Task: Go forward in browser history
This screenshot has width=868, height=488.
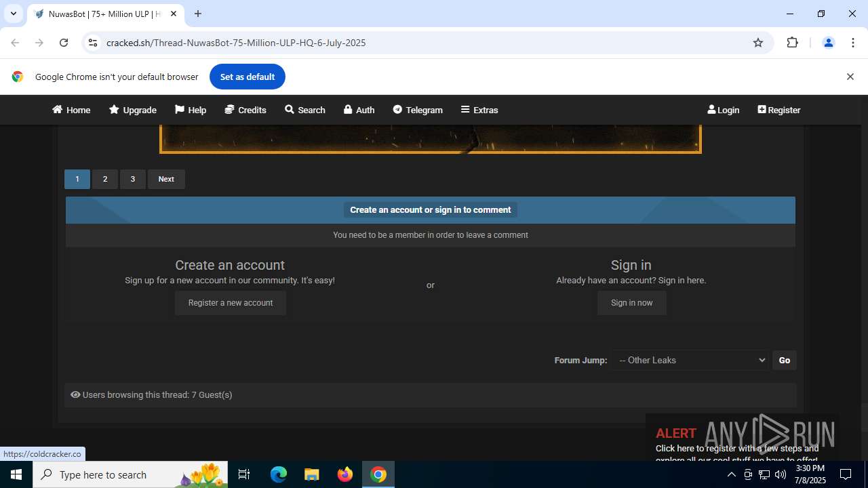Action: [x=39, y=43]
